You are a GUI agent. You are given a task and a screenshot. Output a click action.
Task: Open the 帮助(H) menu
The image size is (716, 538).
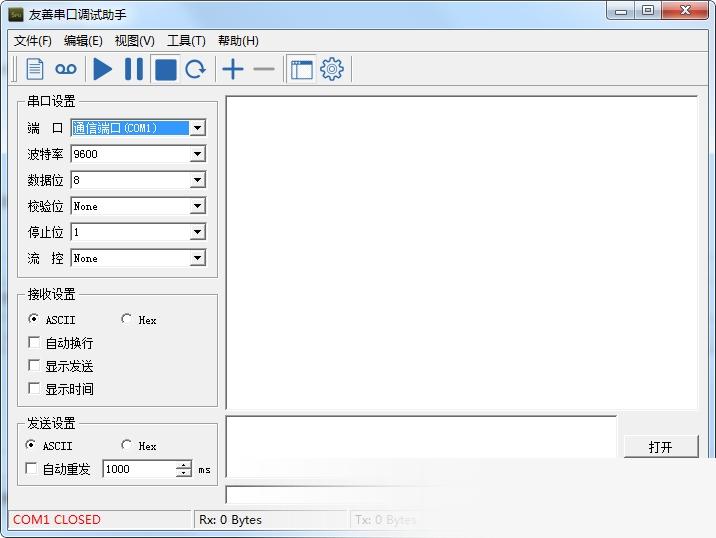click(238, 41)
